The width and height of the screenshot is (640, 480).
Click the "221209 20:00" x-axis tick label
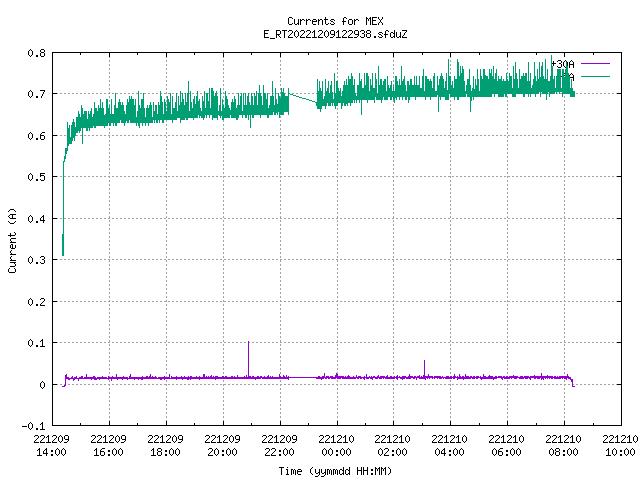pos(222,446)
